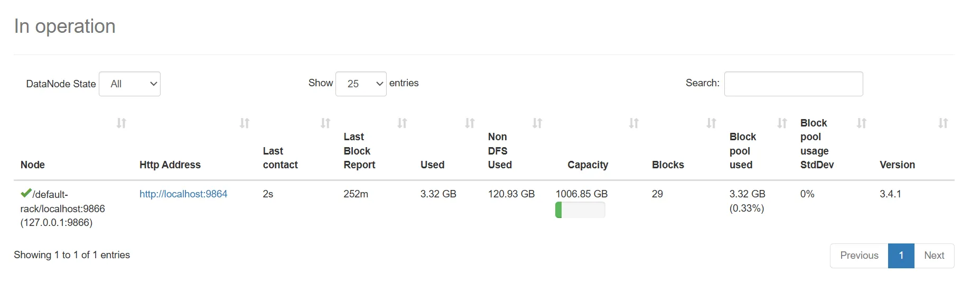Sort by Non DFS Used icon
The height and width of the screenshot is (290, 980).
pyautogui.click(x=537, y=123)
